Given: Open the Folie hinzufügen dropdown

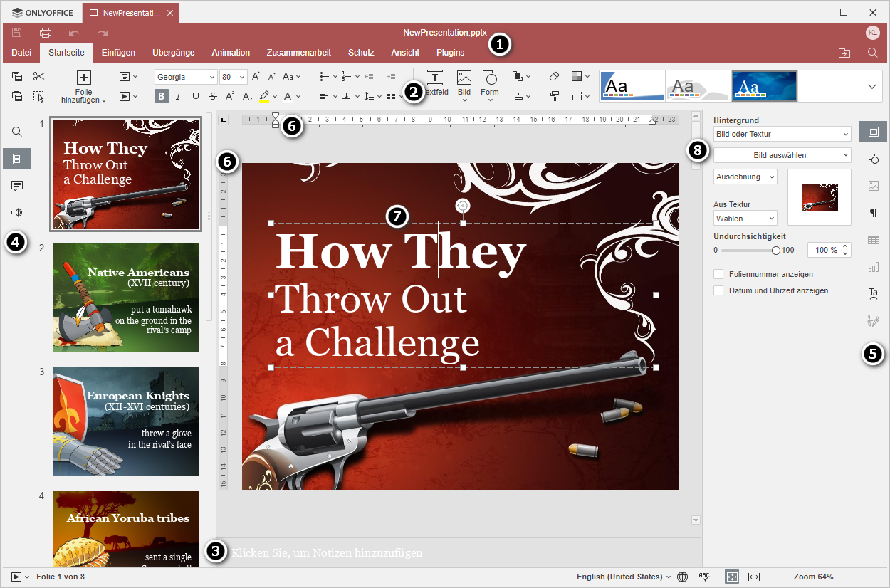Looking at the screenshot, I should (84, 96).
